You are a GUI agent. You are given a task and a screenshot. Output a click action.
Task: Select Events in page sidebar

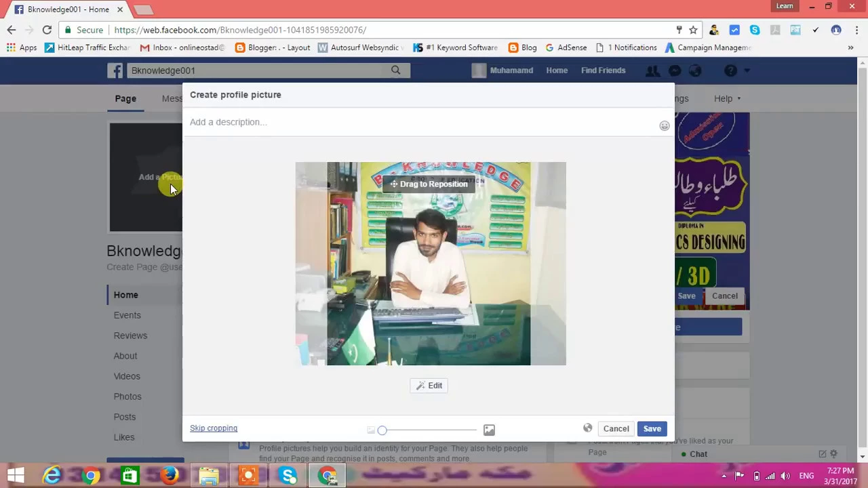127,315
